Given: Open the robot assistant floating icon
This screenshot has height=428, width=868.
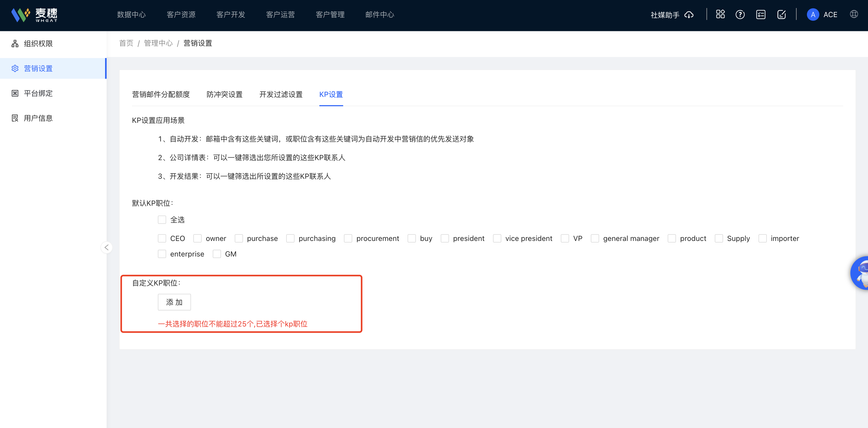Looking at the screenshot, I should [x=860, y=273].
